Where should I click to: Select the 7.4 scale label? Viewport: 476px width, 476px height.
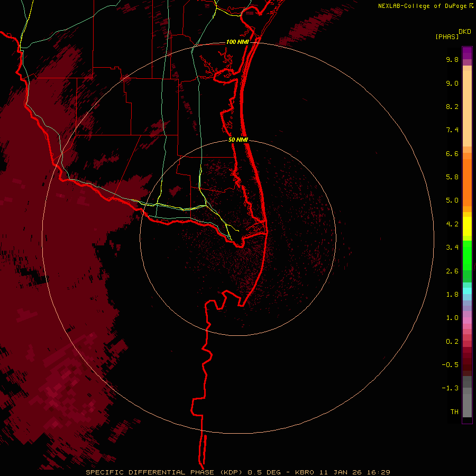click(452, 130)
